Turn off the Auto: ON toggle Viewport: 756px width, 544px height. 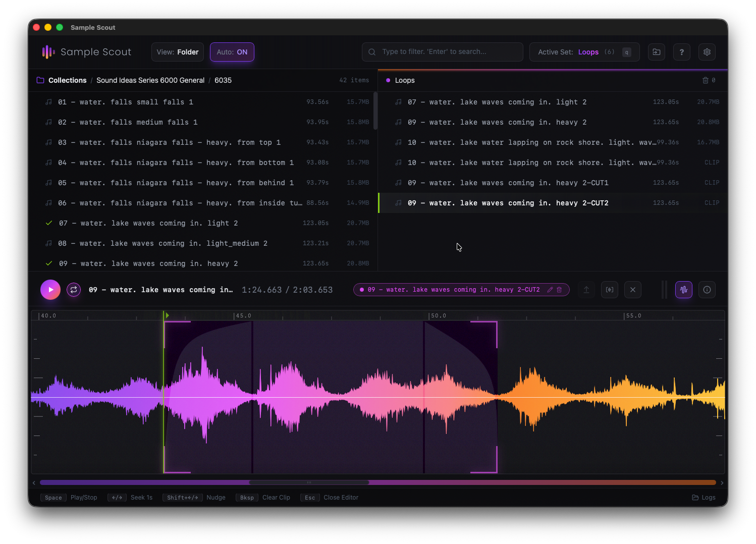coord(232,52)
